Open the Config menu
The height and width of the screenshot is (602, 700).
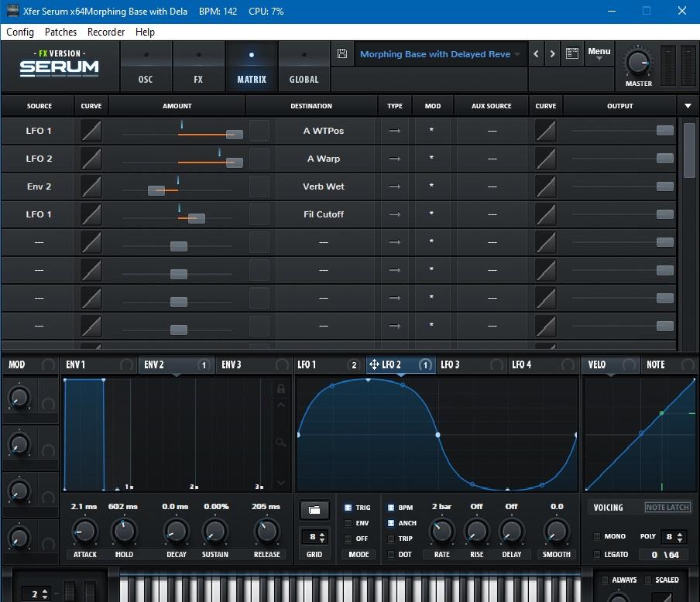(x=20, y=32)
